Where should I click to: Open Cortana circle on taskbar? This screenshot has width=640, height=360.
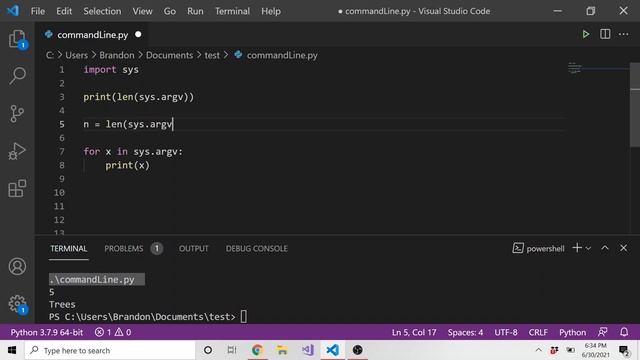pos(207,350)
